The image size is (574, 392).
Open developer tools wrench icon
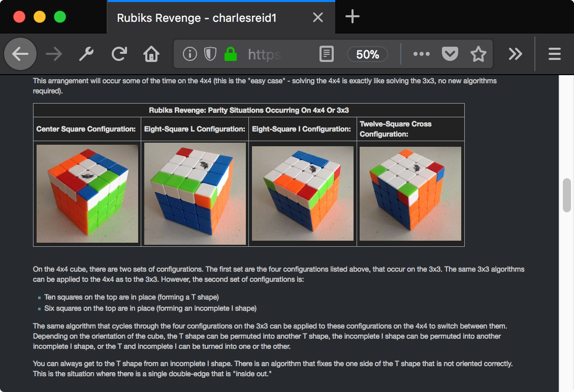click(x=86, y=54)
